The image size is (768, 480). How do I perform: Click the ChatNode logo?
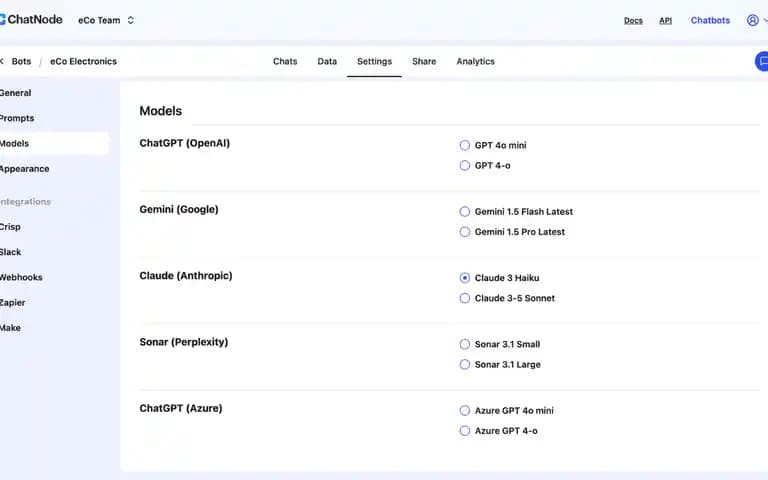tap(31, 20)
